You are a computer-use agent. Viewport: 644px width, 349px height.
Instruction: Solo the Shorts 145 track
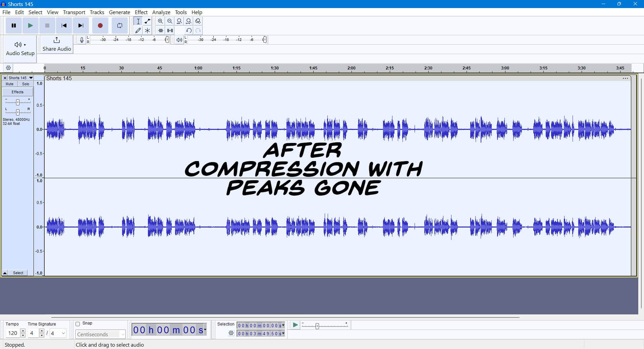pos(25,84)
